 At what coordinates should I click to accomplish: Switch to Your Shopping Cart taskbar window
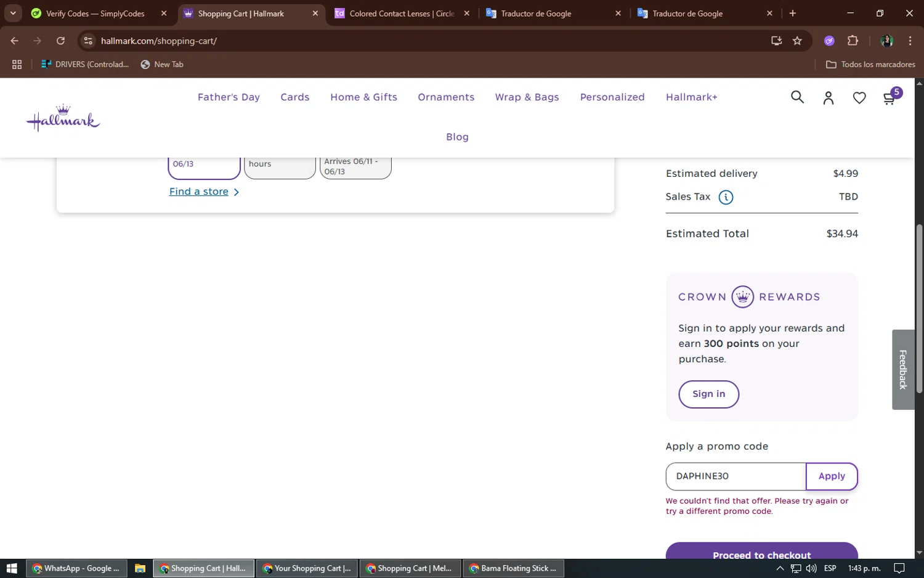click(x=307, y=568)
